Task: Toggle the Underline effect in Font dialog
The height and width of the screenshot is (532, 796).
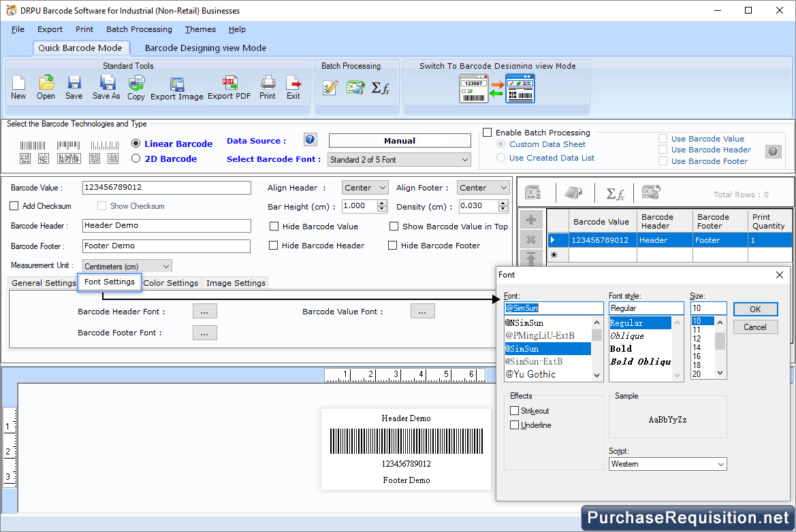Action: (x=515, y=425)
